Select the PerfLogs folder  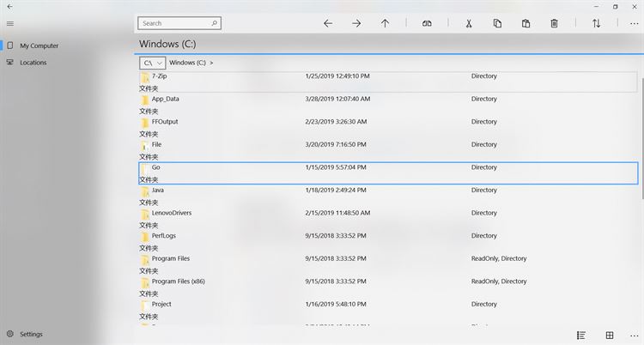tap(388, 241)
